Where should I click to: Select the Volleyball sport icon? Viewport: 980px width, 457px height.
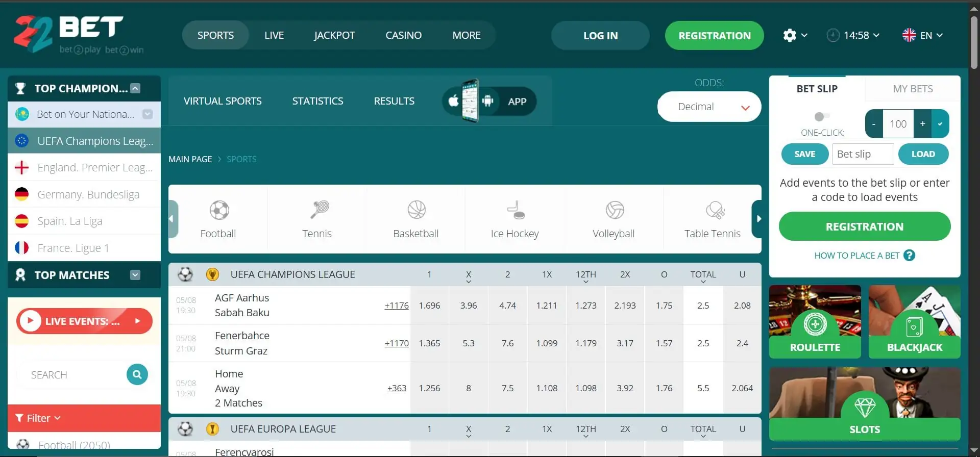coord(615,210)
